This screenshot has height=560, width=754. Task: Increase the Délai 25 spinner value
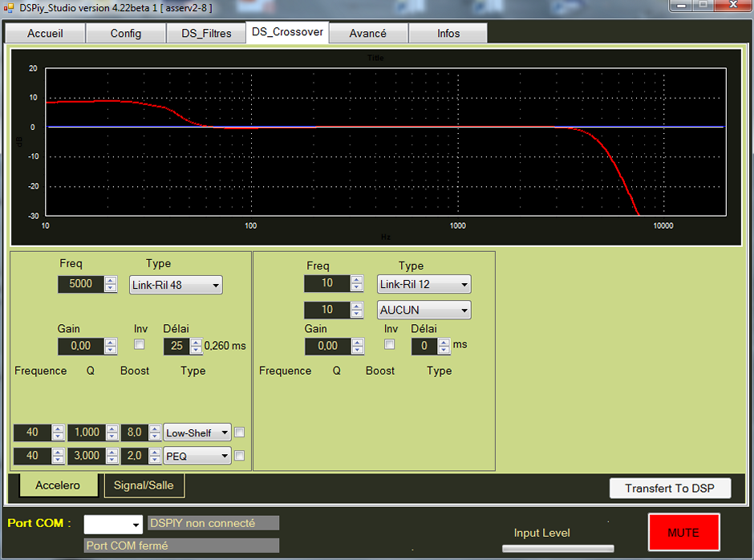[197, 342]
